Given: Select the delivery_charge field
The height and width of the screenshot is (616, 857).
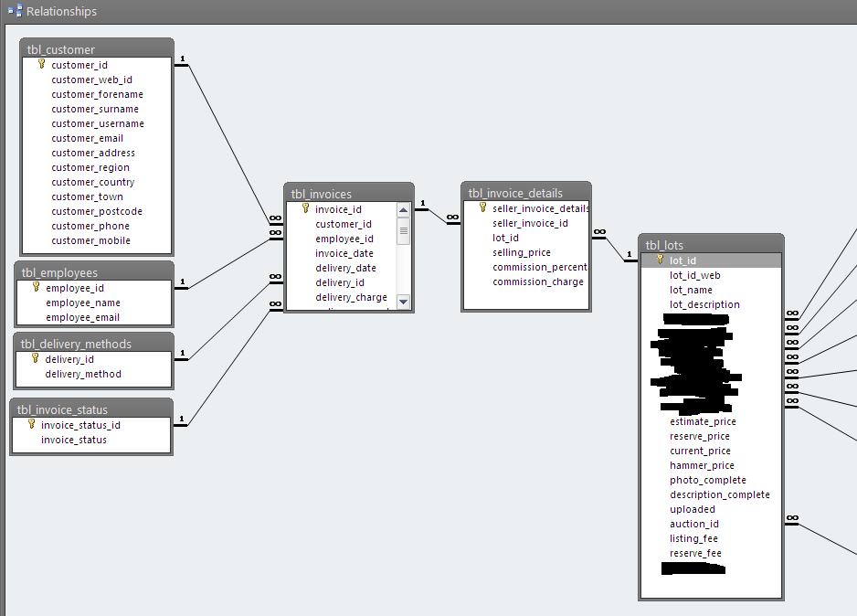Looking at the screenshot, I should tap(351, 297).
